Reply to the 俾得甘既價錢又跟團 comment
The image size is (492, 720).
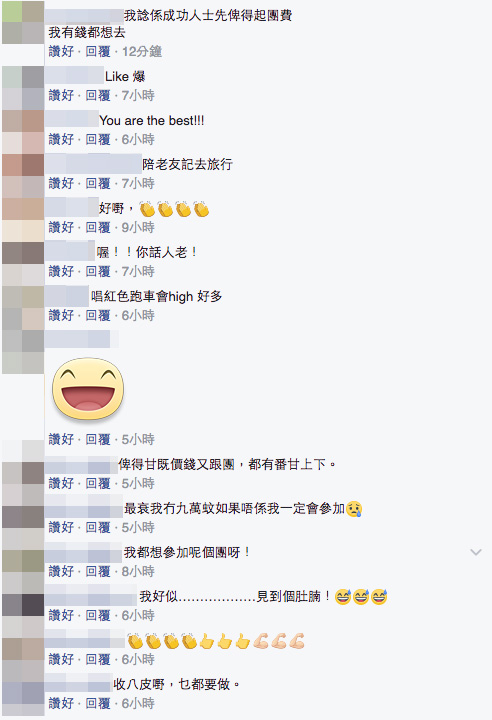98,484
